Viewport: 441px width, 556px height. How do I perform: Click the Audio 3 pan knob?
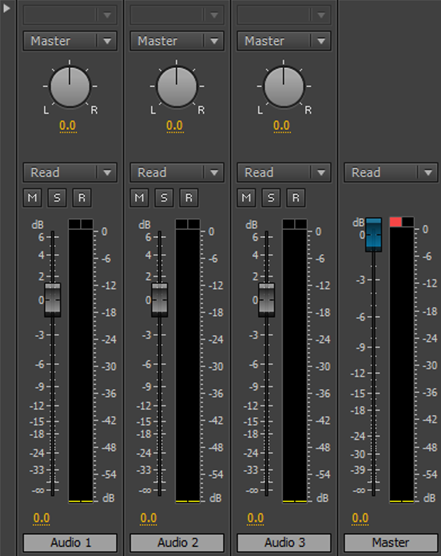coord(284,87)
